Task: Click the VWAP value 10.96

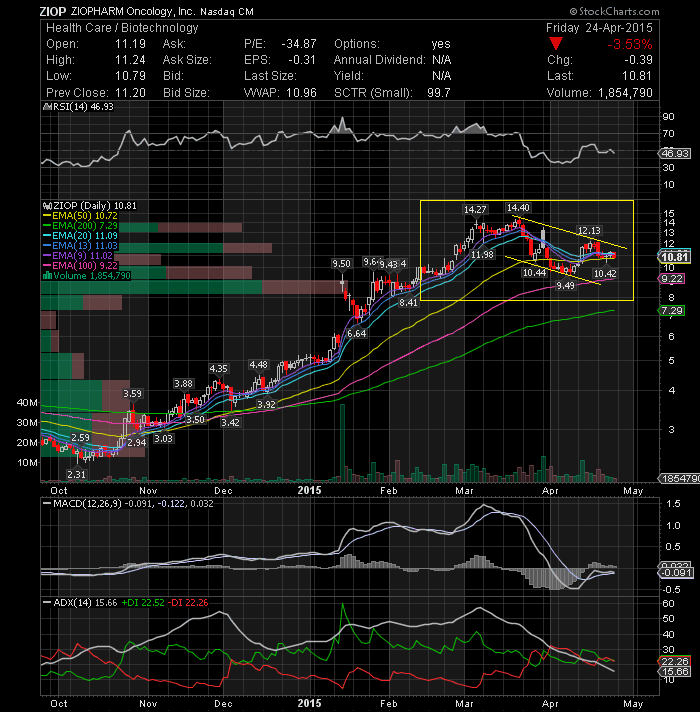Action: click(301, 93)
